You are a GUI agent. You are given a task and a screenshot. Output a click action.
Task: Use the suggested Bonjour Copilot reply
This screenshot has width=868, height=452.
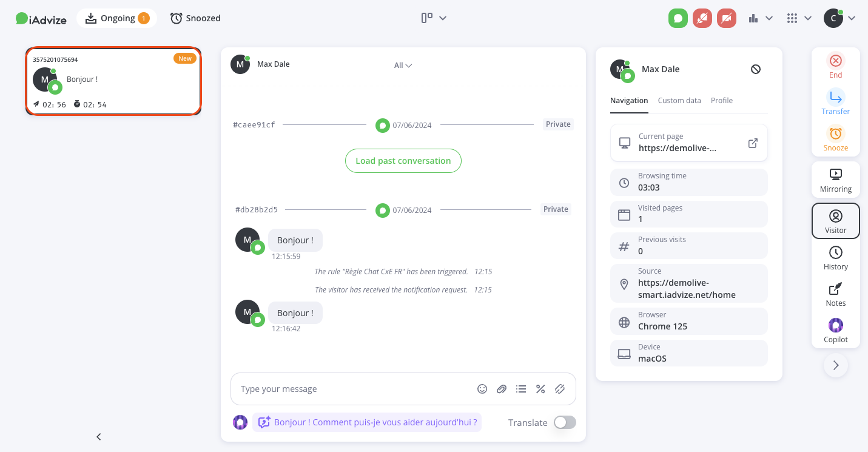[x=367, y=422]
